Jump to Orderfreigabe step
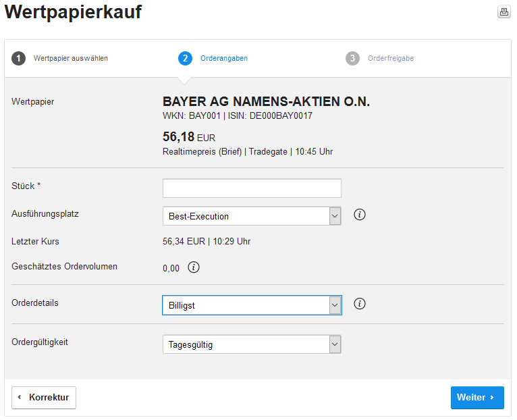517x420 pixels. tap(391, 58)
